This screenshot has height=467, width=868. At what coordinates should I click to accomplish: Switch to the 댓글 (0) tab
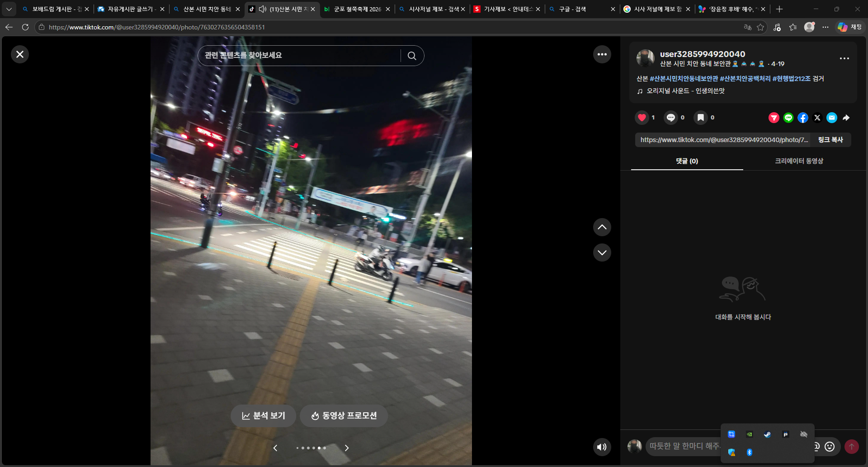click(x=687, y=161)
